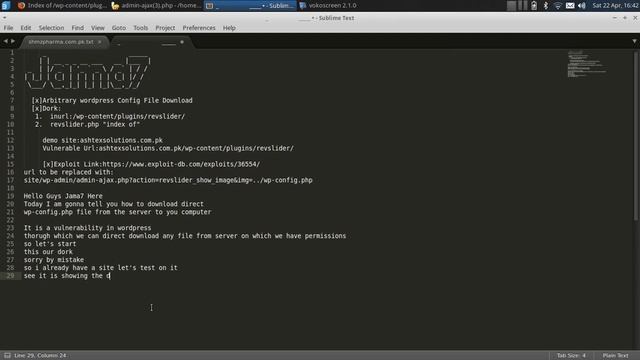Open the Selection menu

pos(51,28)
